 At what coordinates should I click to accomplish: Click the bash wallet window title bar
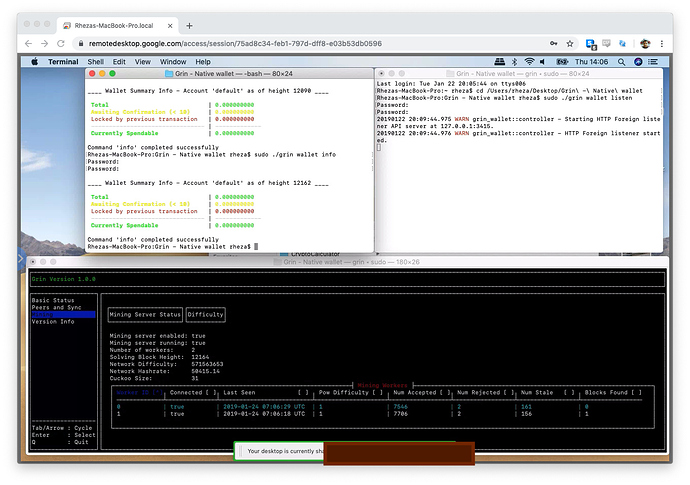point(229,73)
